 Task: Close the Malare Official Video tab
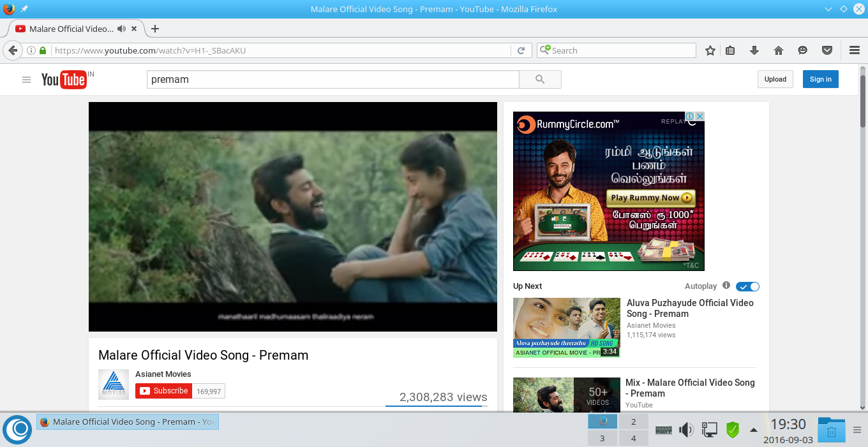(134, 29)
